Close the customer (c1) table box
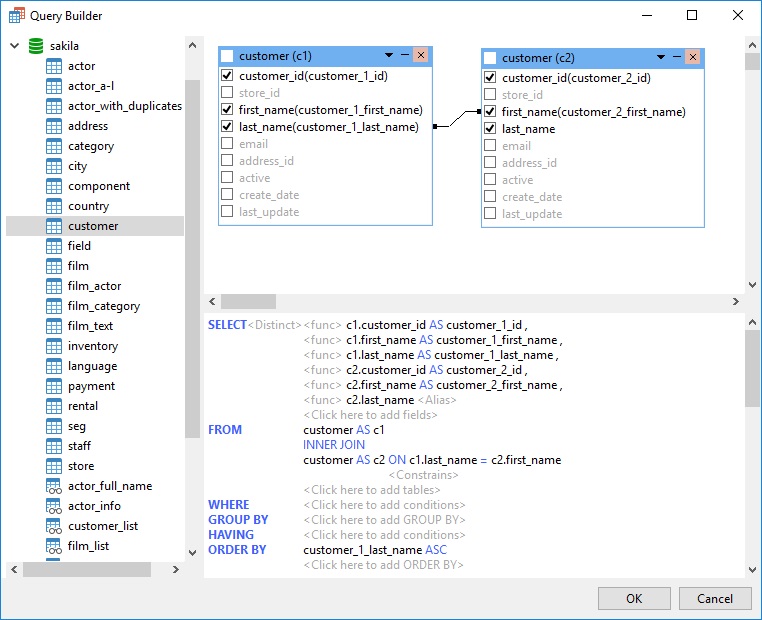The image size is (762, 620). 421,56
